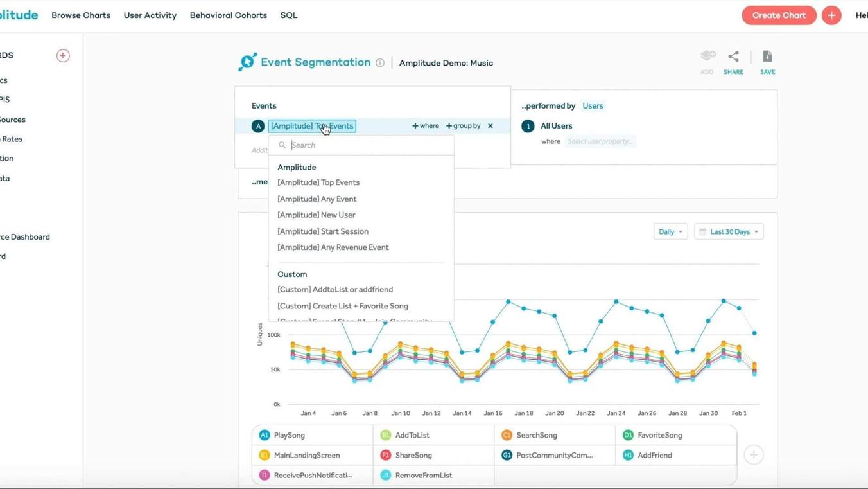The height and width of the screenshot is (489, 868).
Task: Open Browse Charts in top navigation
Action: (x=81, y=15)
